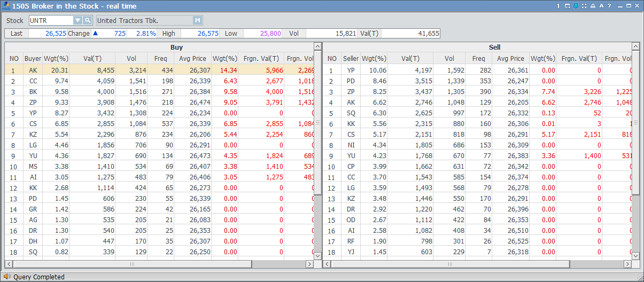
Task: Click the Freq header in Buy table
Action: pyautogui.click(x=160, y=59)
